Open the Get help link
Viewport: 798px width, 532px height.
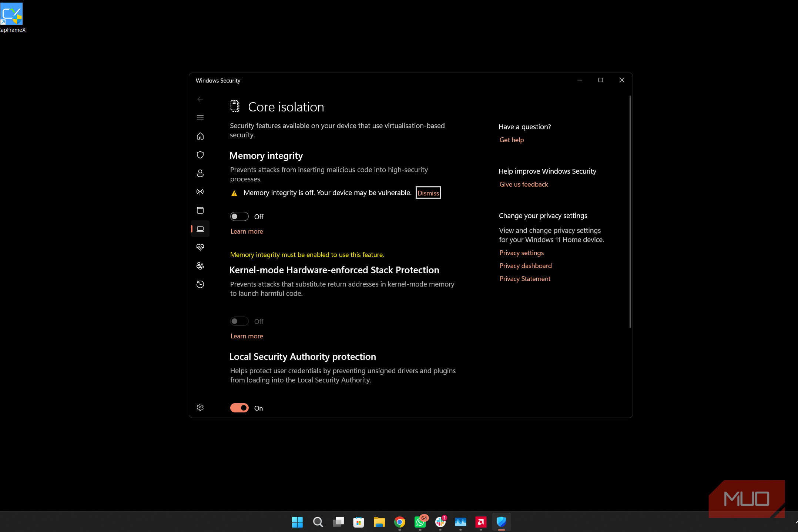click(x=512, y=140)
